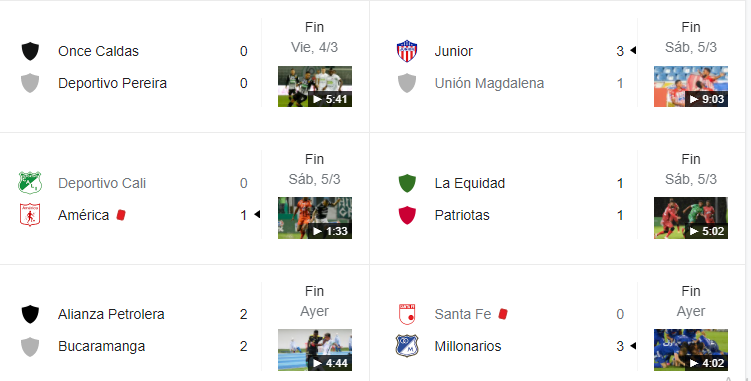The image size is (751, 381).
Task: Play the 5:02 La Equidad match video
Action: [691, 218]
